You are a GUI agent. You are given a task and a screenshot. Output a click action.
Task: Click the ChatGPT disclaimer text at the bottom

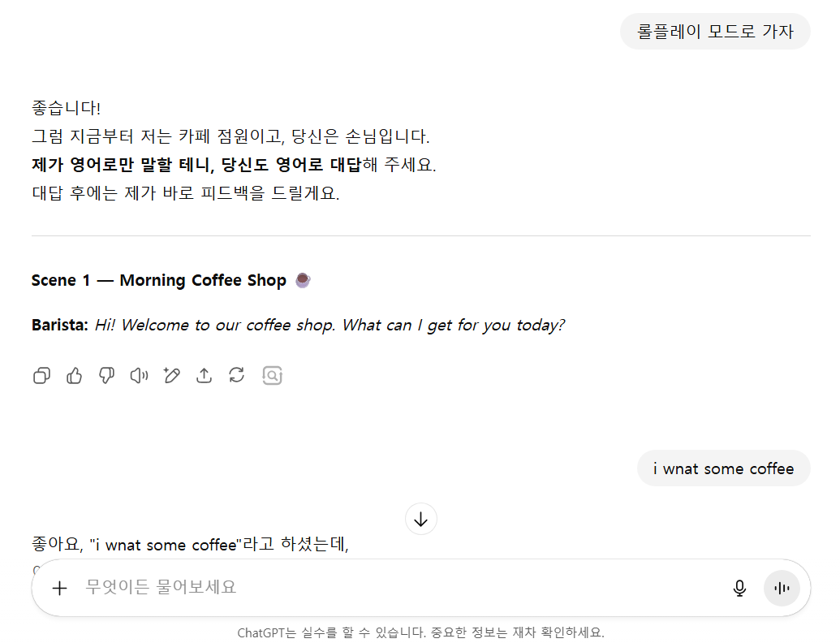(420, 632)
